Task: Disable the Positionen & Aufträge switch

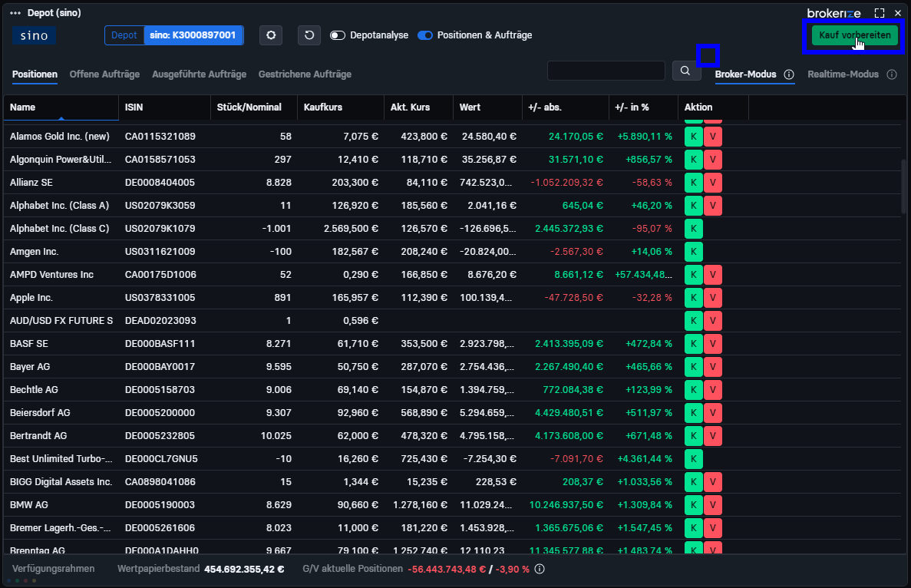Action: pyautogui.click(x=425, y=35)
